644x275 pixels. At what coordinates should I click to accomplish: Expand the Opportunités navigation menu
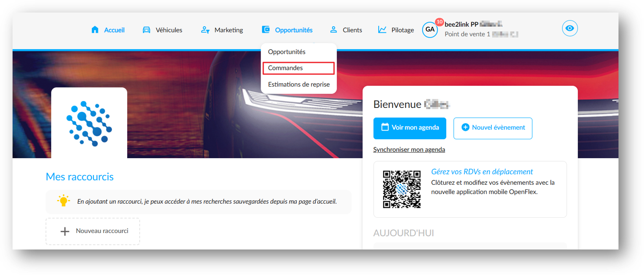287,30
